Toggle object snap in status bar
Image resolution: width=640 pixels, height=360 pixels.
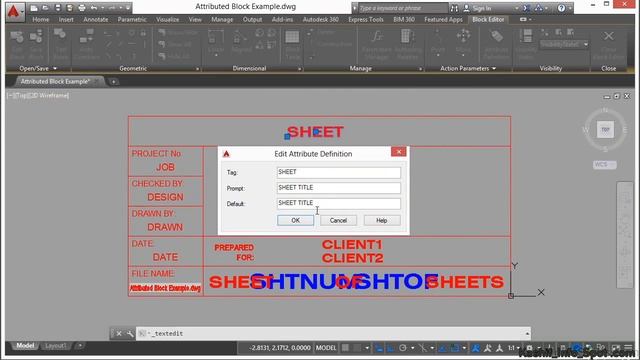(454, 348)
